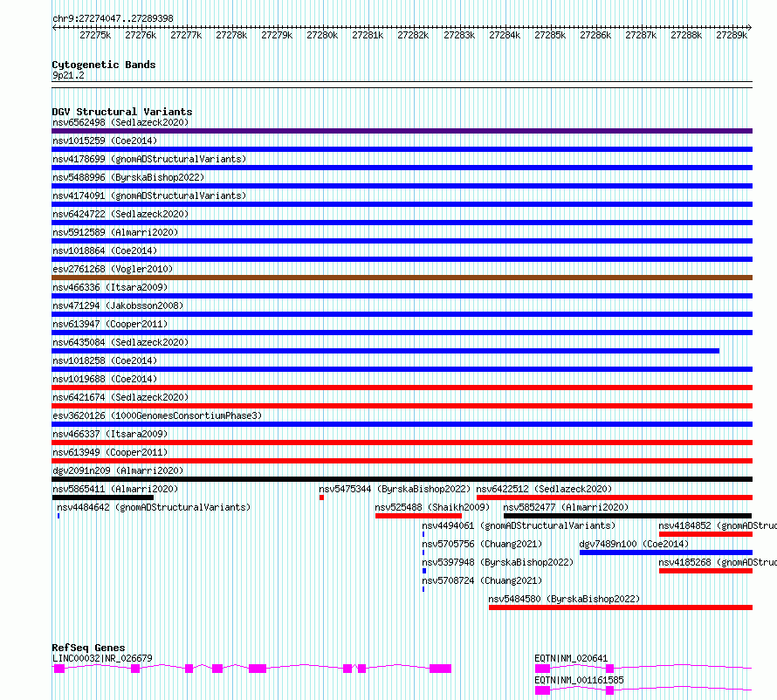Image resolution: width=777 pixels, height=700 pixels.
Task: Click the 27285k ruler position label
Action: [550, 35]
